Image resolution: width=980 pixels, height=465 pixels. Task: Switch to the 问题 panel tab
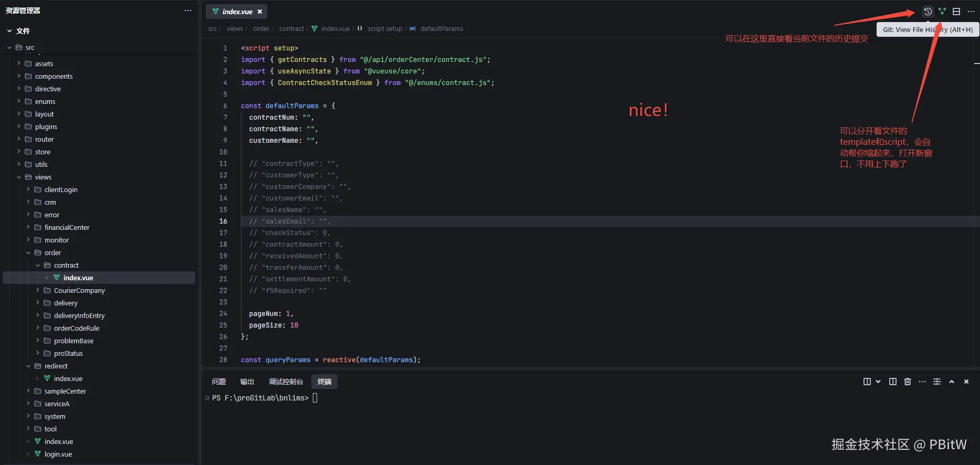(x=219, y=382)
